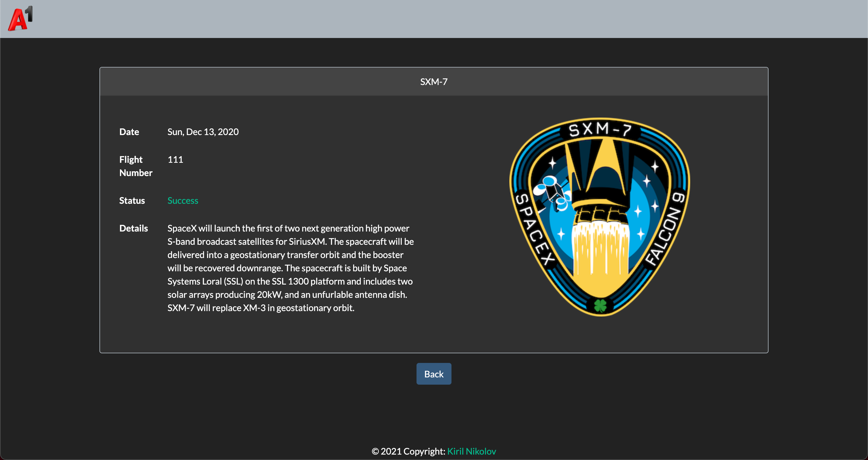This screenshot has height=460, width=868.
Task: Click the Details label in the mission card
Action: point(134,228)
